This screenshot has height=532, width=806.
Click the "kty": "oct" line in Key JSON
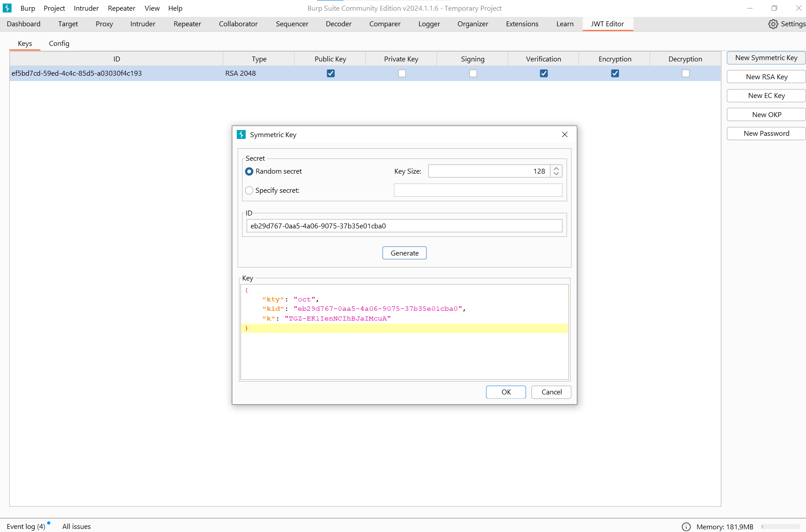tap(290, 300)
